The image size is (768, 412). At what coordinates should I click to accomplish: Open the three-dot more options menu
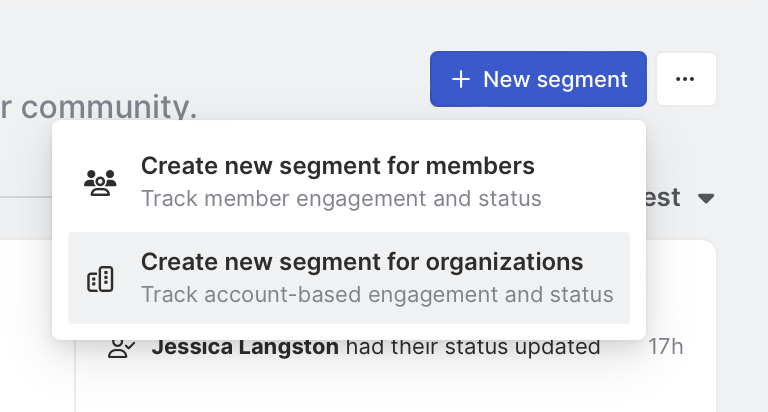click(x=685, y=79)
